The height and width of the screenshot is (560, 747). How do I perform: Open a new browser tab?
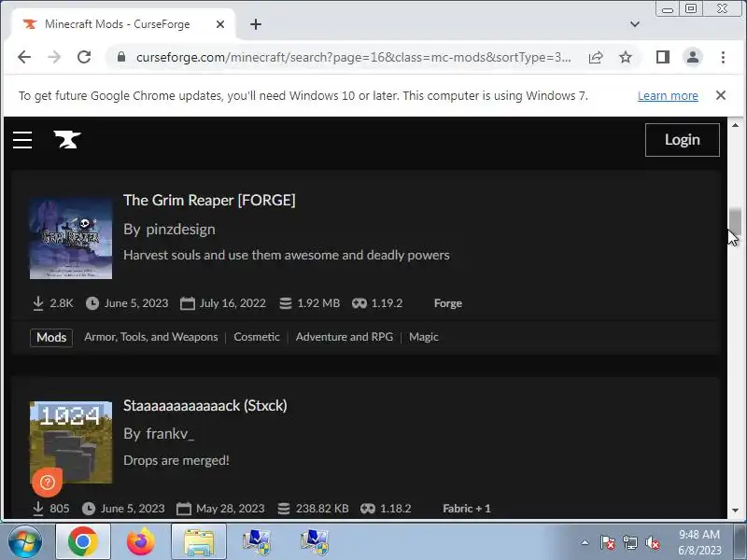(256, 24)
